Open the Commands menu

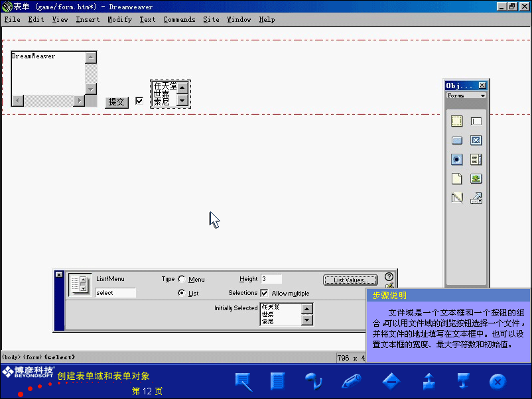click(x=179, y=19)
